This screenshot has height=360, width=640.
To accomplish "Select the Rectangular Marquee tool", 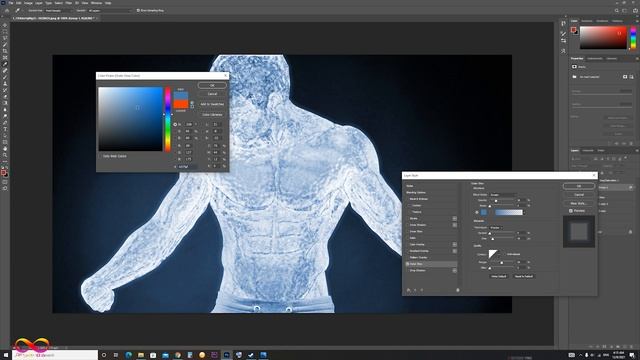I will (x=5, y=31).
